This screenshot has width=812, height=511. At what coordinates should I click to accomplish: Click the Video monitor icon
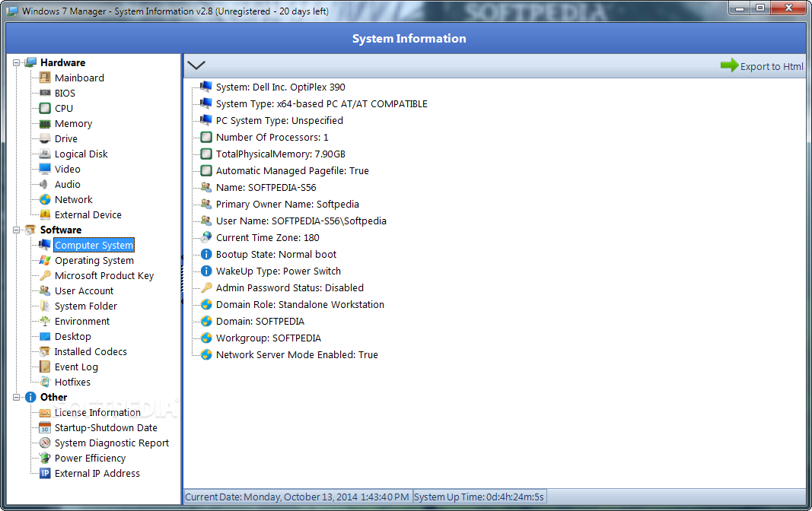45,169
